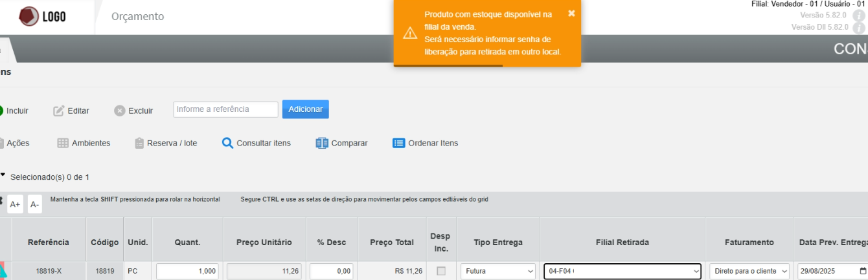Screen dimensions: 868x280
Task: Click the Ordenar Itens list icon
Action: [x=399, y=143]
